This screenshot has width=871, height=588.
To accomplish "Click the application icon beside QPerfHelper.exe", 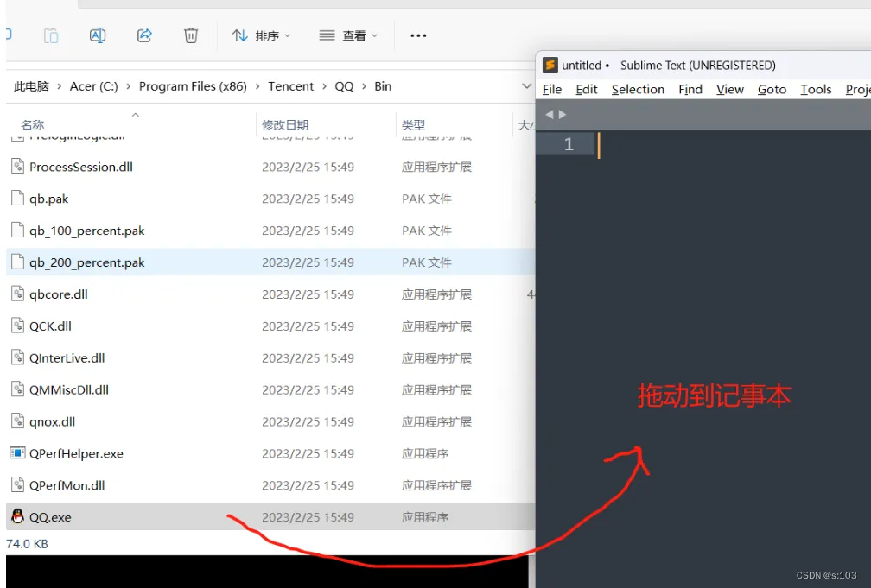I will coord(17,452).
